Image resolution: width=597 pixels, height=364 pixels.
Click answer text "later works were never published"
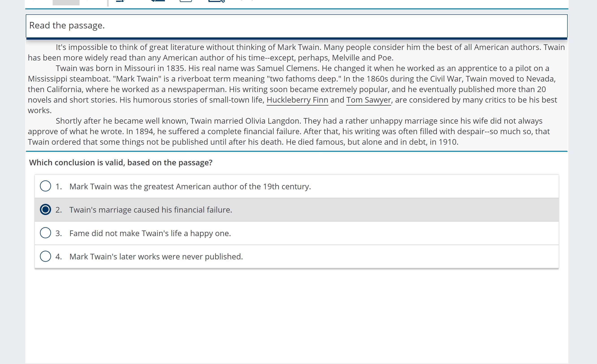point(156,257)
